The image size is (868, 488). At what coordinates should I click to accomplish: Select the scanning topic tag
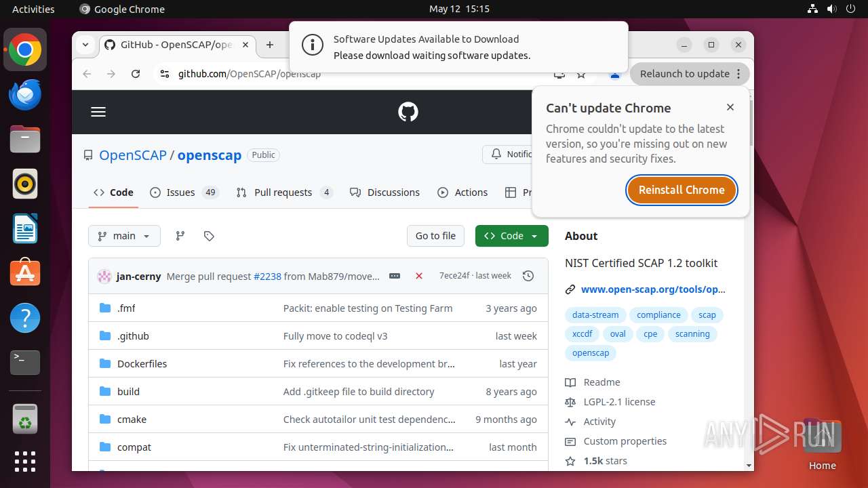pyautogui.click(x=692, y=334)
